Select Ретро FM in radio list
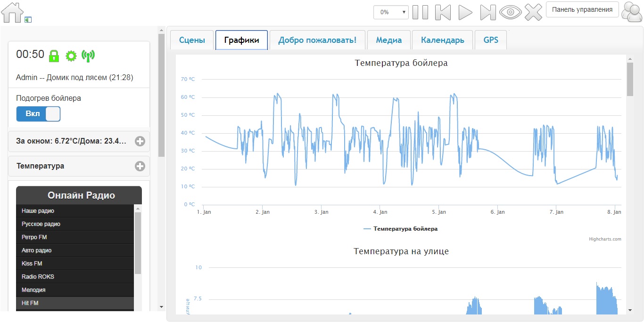 (75, 237)
